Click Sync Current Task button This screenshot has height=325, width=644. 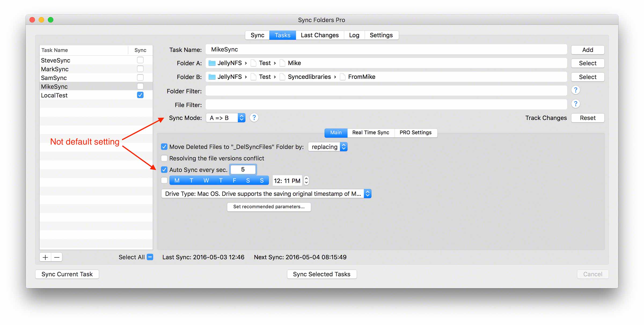tap(67, 274)
